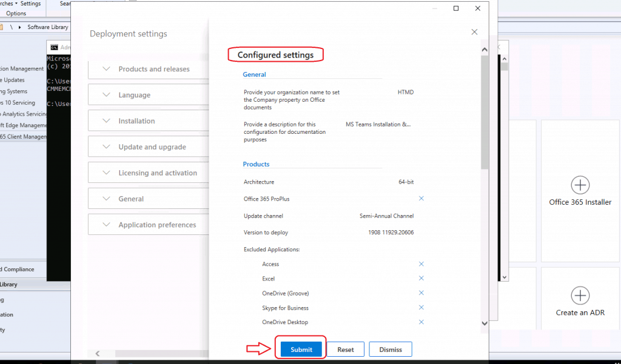Image resolution: width=621 pixels, height=364 pixels.
Task: Remove Skype for Business exclusion
Action: [421, 308]
